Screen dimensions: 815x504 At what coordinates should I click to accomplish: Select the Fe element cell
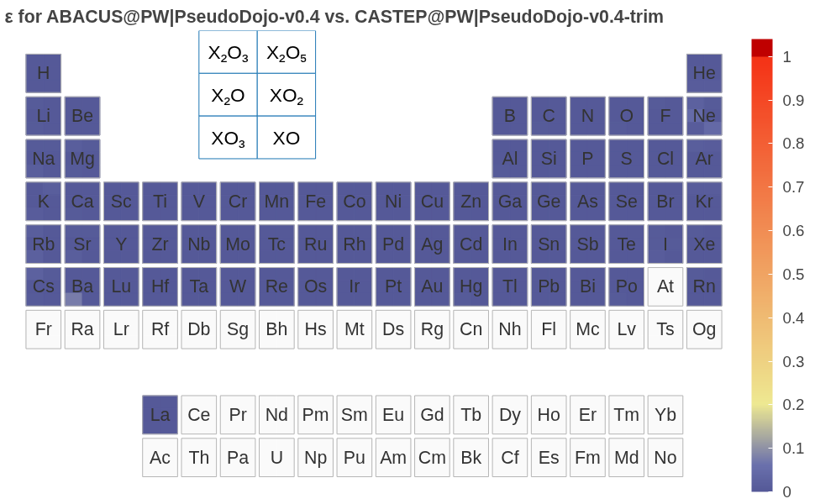315,202
